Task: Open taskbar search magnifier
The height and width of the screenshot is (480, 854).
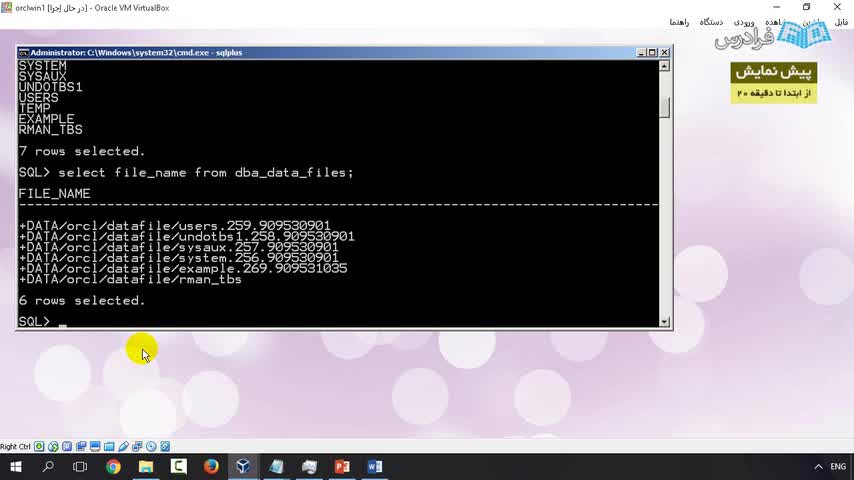Action: click(48, 467)
